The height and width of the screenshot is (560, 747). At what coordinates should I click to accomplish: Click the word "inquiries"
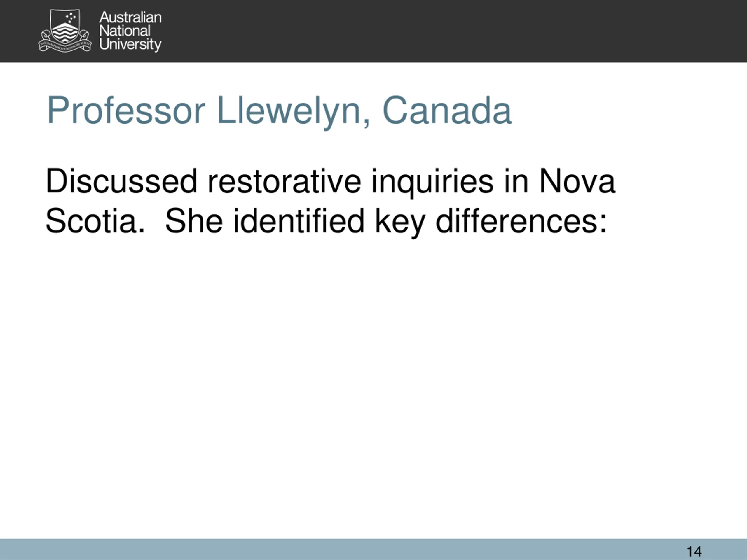(x=432, y=183)
